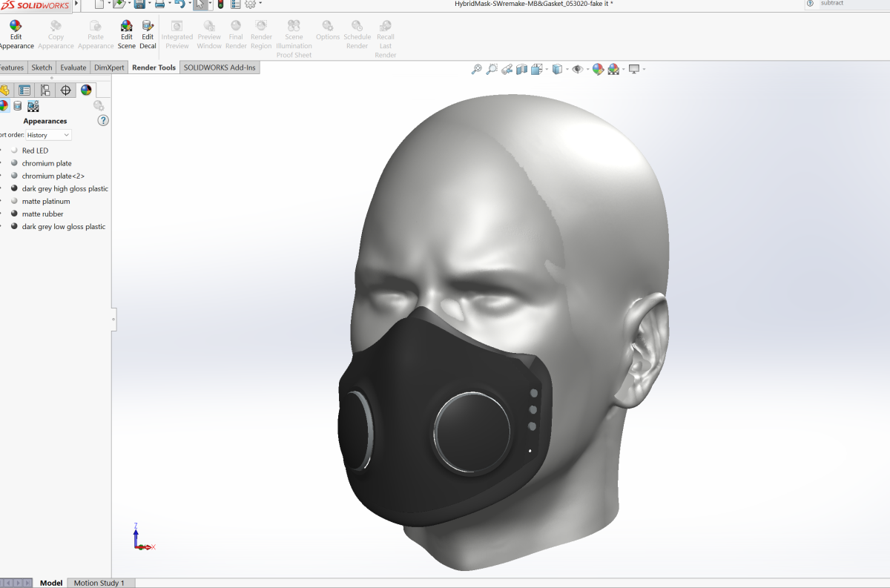Click the Section View icon
The height and width of the screenshot is (588, 890).
pos(521,69)
